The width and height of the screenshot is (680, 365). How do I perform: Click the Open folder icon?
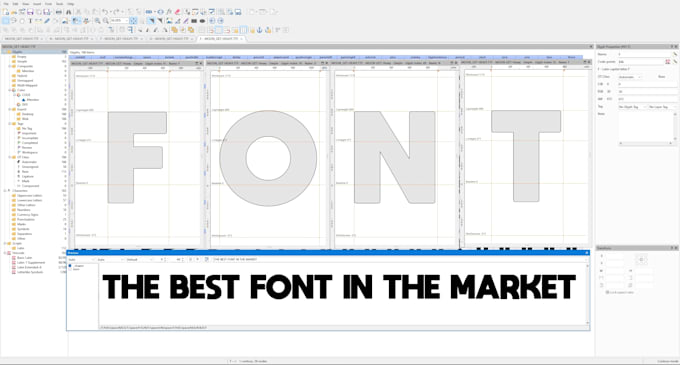point(13,12)
